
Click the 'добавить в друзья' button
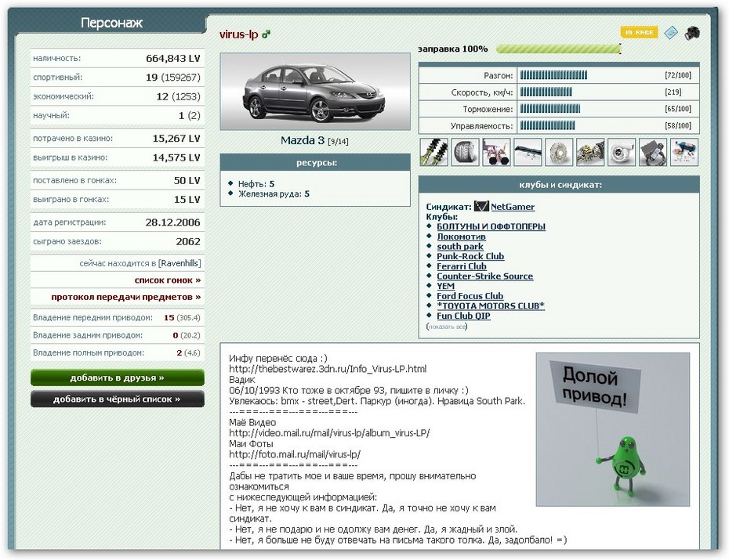[x=117, y=378]
